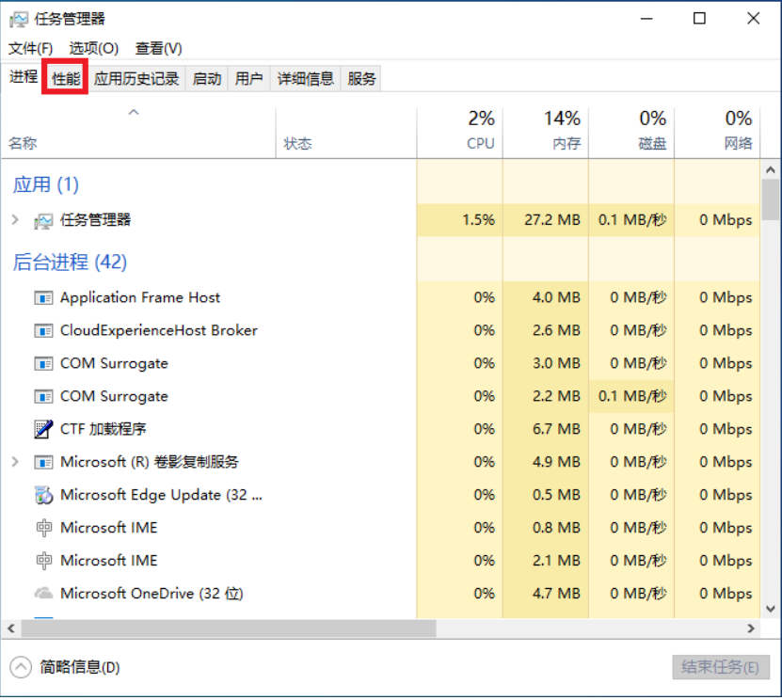Switch to the 应用历史记录 tab
The width and height of the screenshot is (782, 700).
tap(136, 79)
